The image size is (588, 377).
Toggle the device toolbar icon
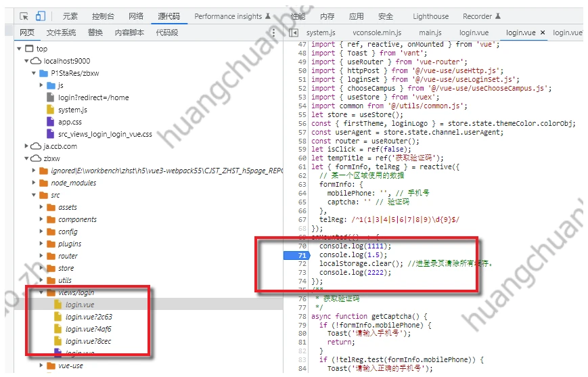pyautogui.click(x=40, y=16)
